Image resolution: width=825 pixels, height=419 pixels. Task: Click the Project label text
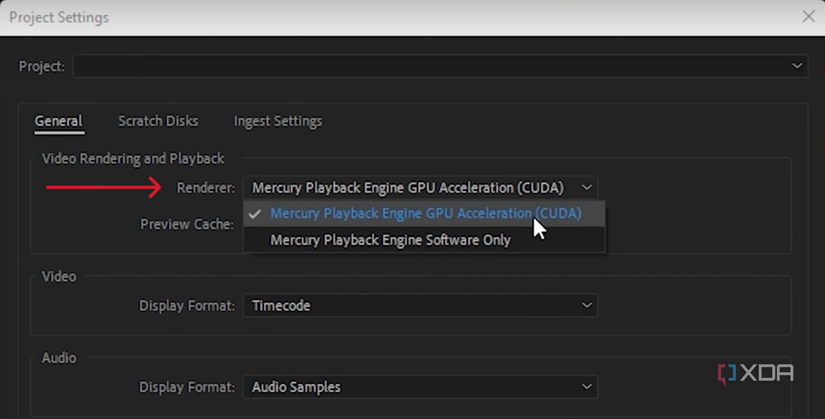pyautogui.click(x=42, y=66)
